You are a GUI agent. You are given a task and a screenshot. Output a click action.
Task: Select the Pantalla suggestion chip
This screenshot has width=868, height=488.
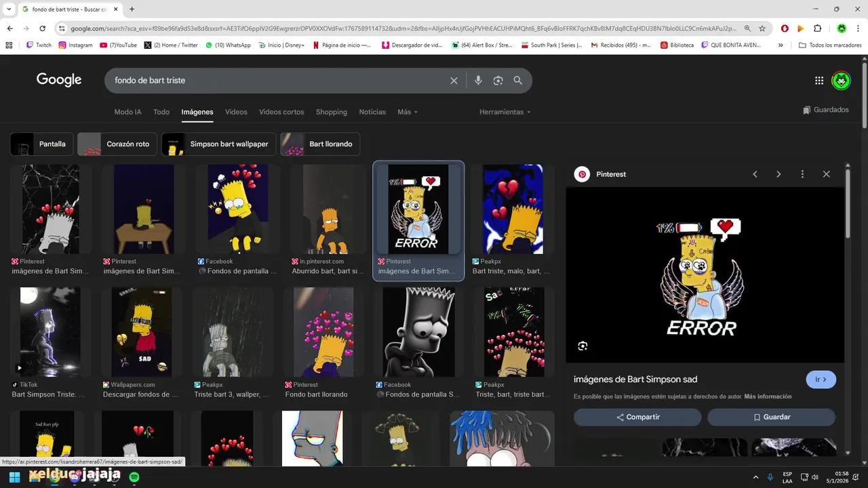[x=41, y=144]
